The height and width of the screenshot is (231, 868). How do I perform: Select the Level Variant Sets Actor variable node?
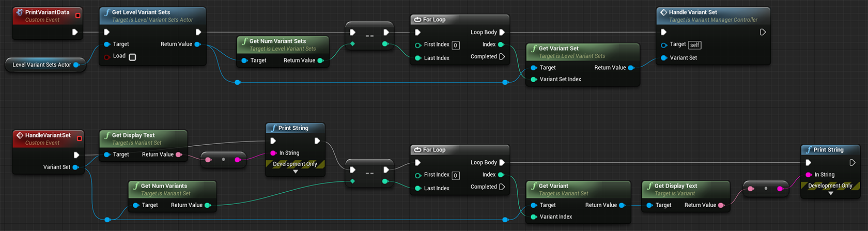click(x=45, y=65)
